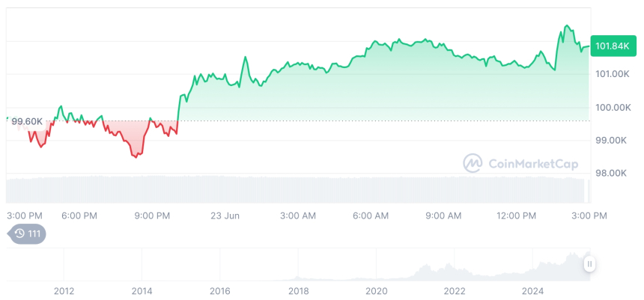The image size is (644, 300).
Task: Click the range slider pause handle
Action: [590, 263]
